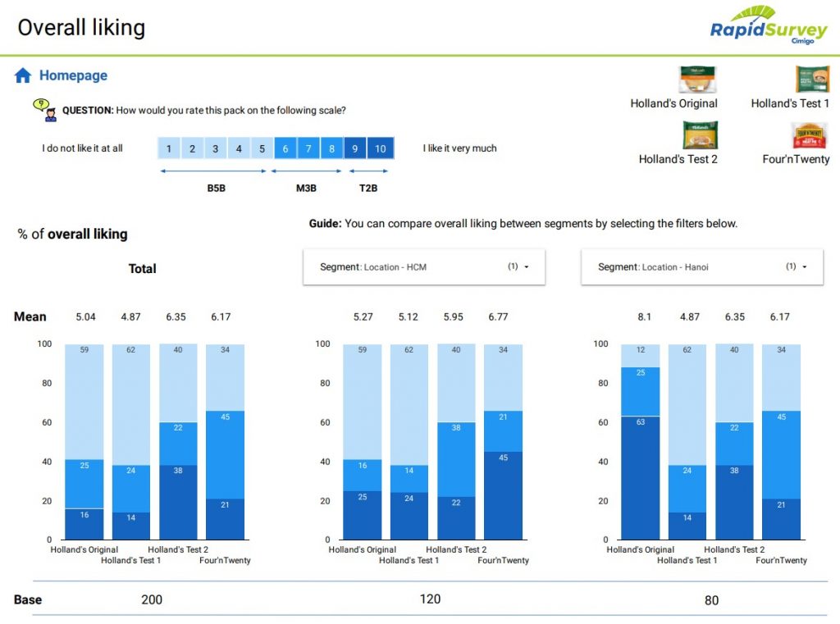Click the T2B scale label
The width and height of the screenshot is (840, 624).
tap(368, 188)
